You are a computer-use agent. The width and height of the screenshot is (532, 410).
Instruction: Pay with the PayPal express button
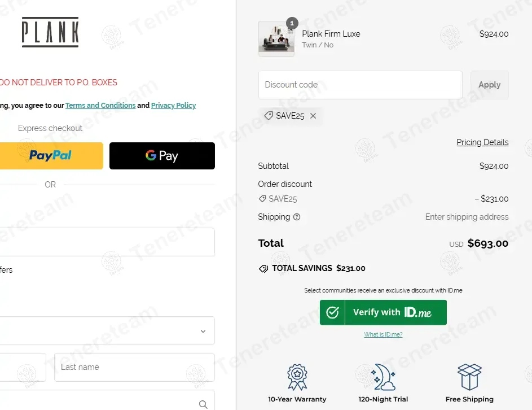51,156
